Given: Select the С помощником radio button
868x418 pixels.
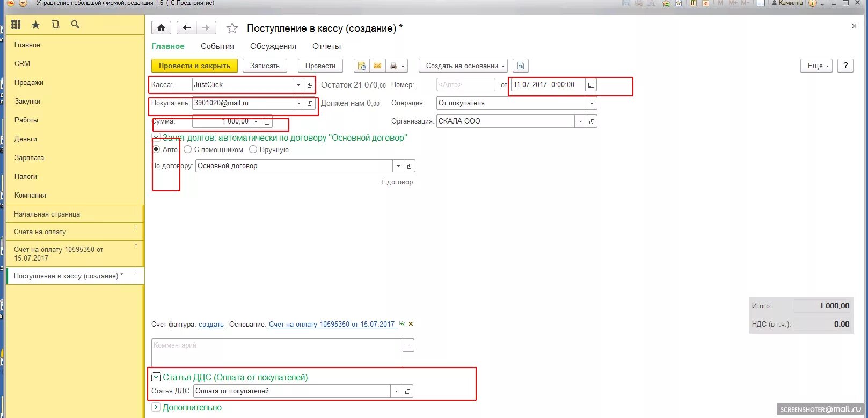Looking at the screenshot, I should (x=187, y=149).
